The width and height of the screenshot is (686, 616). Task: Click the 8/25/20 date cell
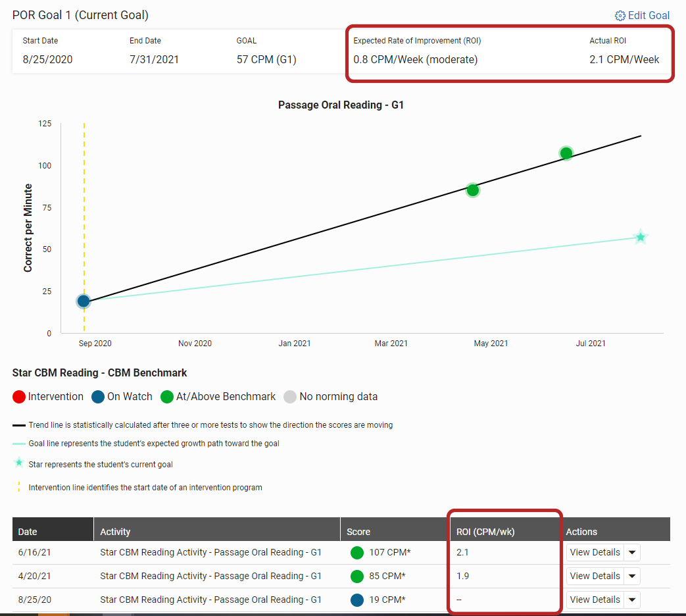click(35, 600)
